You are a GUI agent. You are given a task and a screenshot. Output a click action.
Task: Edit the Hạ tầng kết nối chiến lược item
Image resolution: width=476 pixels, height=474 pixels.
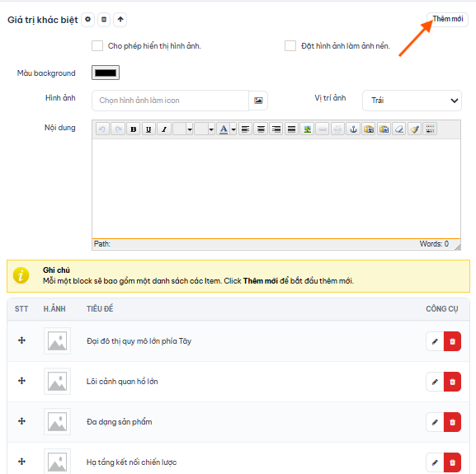435,462
